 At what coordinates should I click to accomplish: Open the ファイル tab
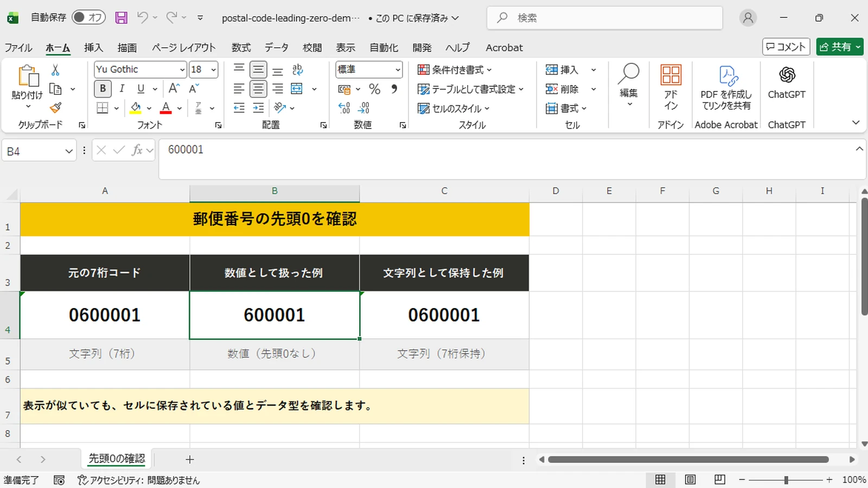[18, 48]
